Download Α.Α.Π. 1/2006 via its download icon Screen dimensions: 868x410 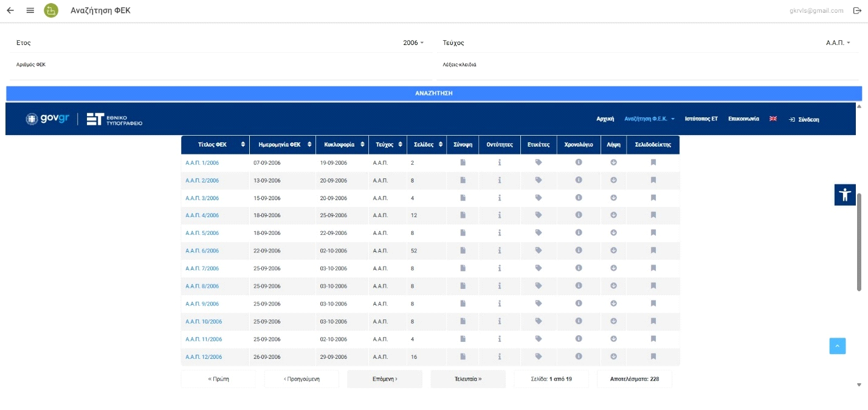click(613, 162)
